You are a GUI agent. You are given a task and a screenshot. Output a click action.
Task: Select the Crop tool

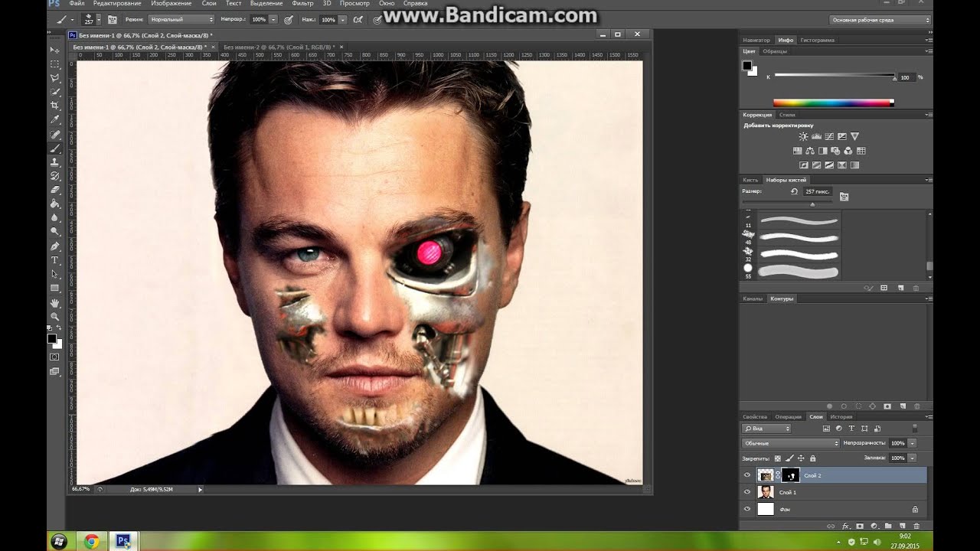[54, 106]
